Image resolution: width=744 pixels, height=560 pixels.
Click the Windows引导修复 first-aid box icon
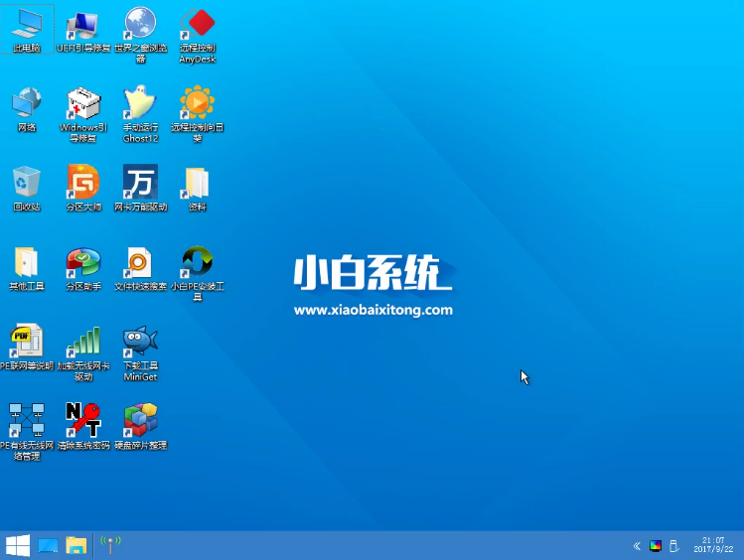(x=82, y=102)
